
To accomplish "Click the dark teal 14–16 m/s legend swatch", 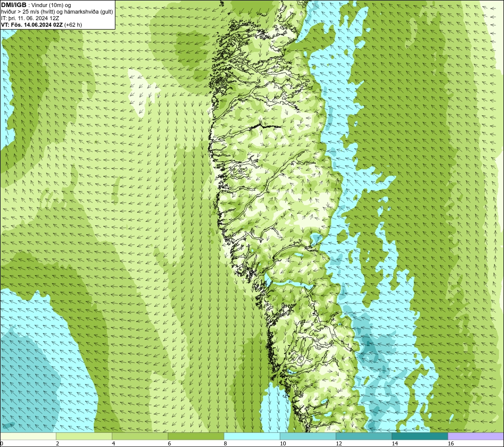I will (420, 436).
